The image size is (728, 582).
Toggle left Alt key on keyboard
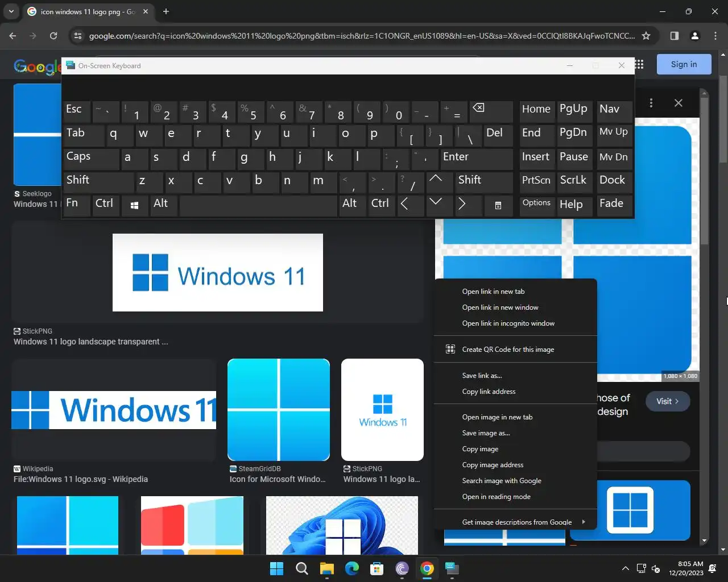(164, 205)
